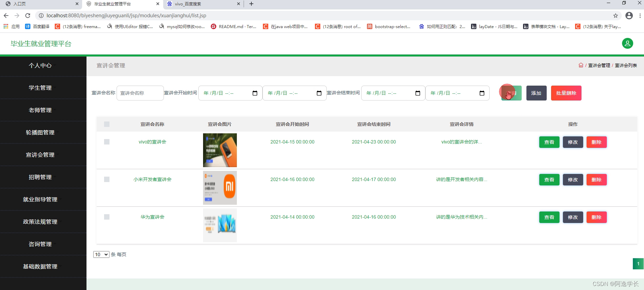Open the rows per page dropdown

tap(101, 254)
